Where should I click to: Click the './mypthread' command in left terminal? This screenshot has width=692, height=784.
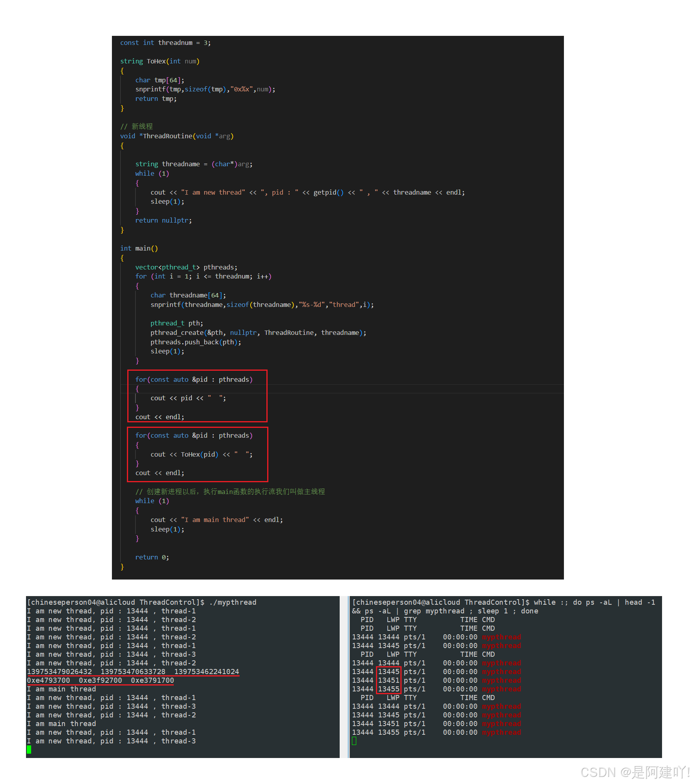[233, 602]
